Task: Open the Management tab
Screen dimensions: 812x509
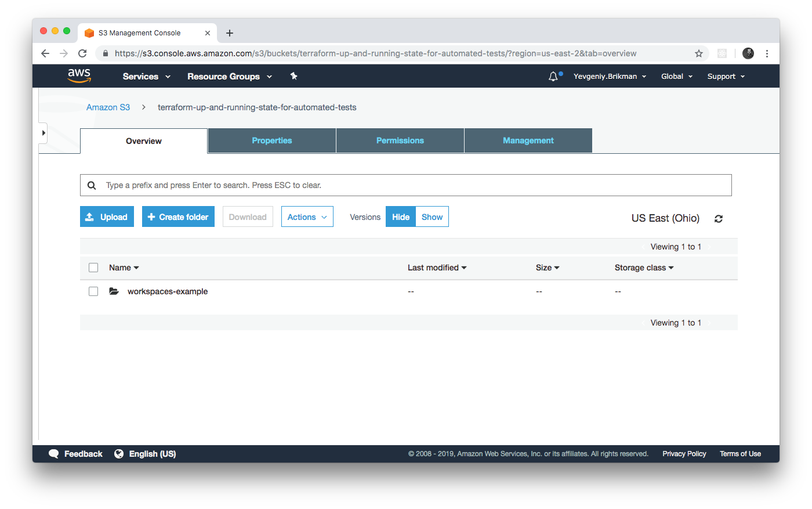Action: click(x=528, y=140)
